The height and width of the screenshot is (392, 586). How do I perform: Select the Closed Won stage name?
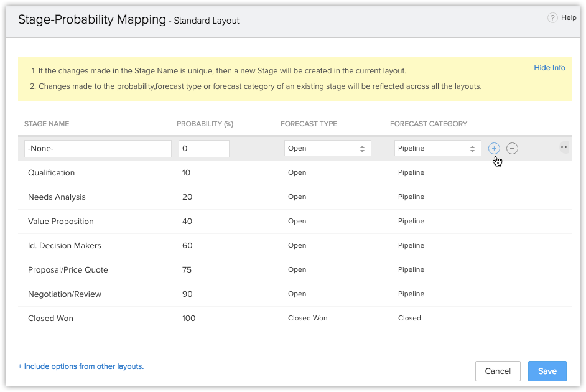click(x=50, y=319)
